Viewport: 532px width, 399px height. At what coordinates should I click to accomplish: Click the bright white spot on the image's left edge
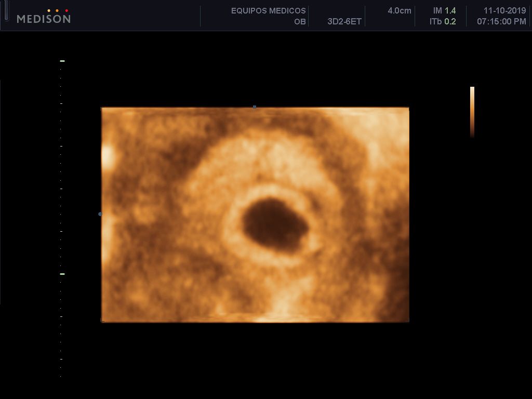(x=107, y=157)
